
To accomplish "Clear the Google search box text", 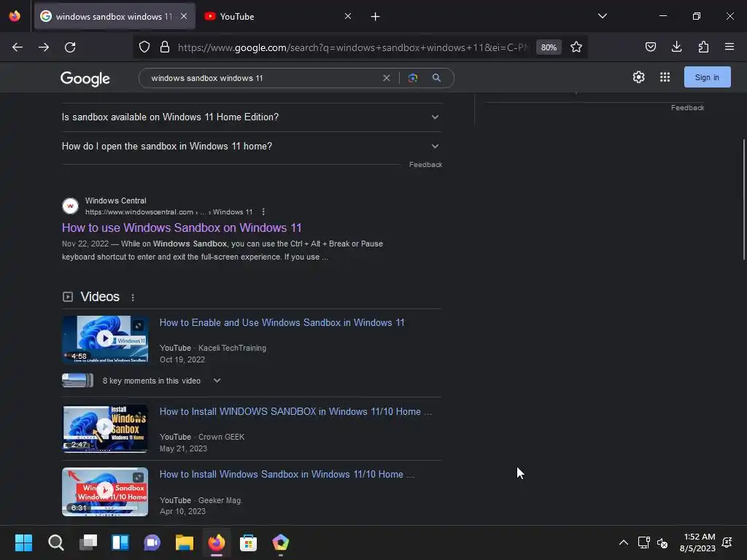I will [x=387, y=77].
